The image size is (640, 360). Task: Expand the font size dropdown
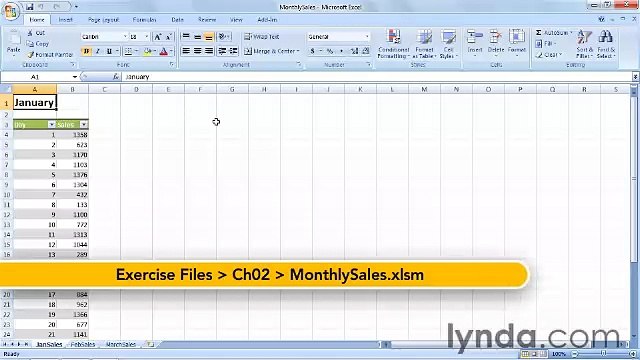(x=147, y=37)
